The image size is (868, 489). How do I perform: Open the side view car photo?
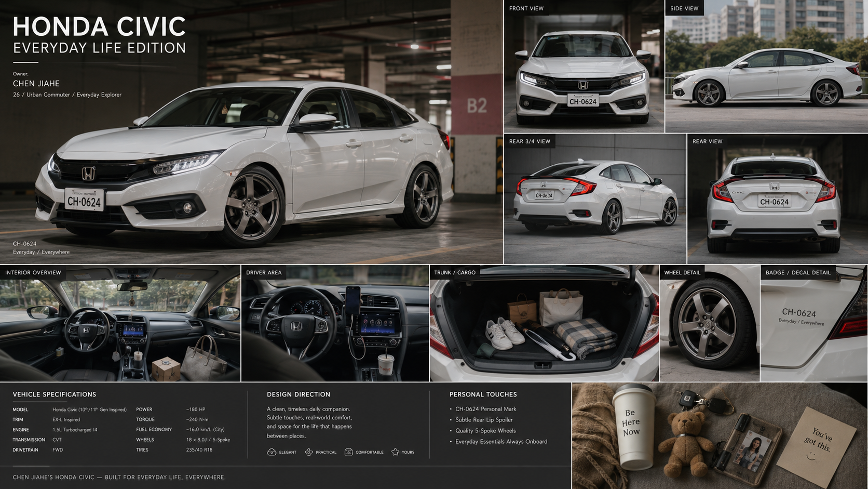[x=767, y=67]
